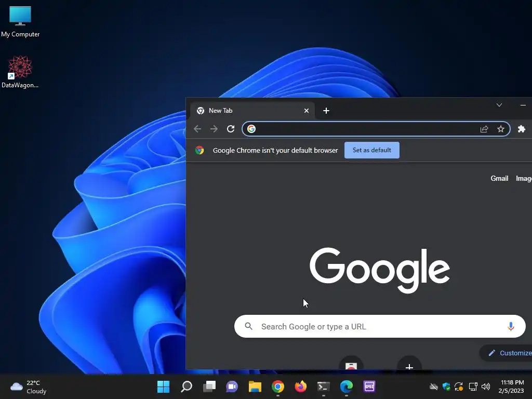Click the update sync tray icon
The width and height of the screenshot is (532, 399).
[x=459, y=387]
